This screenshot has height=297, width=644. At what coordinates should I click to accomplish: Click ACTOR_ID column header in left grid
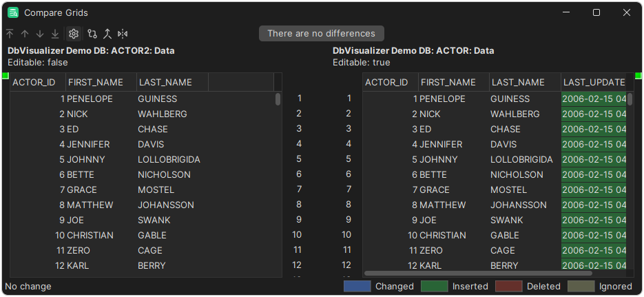38,82
